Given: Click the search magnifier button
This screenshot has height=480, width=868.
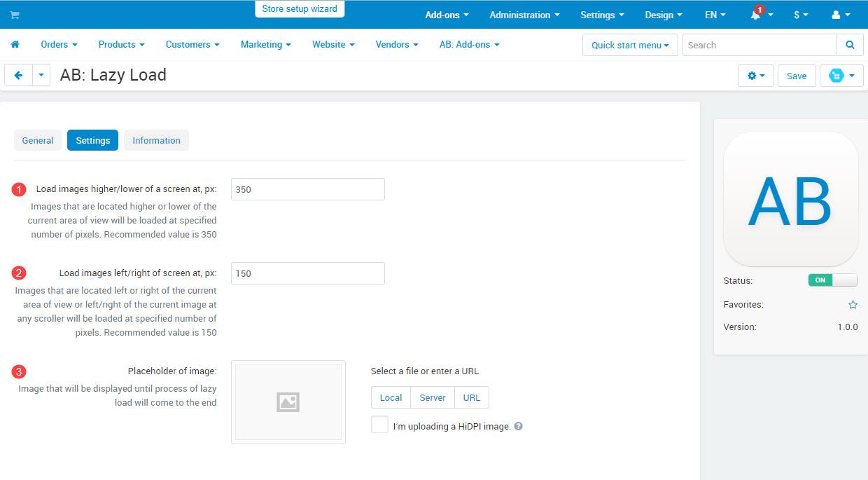Looking at the screenshot, I should 850,45.
